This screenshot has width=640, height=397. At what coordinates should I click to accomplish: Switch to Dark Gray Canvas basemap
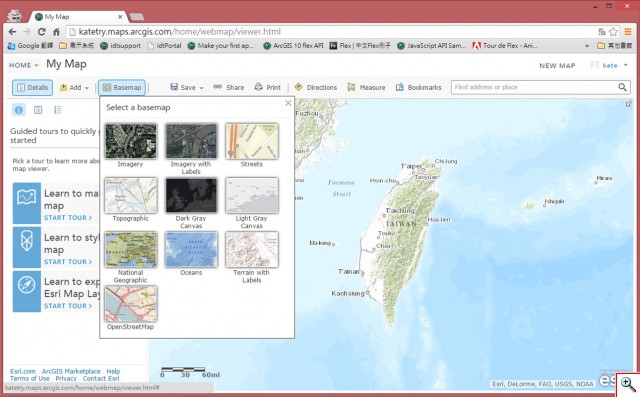coord(191,195)
